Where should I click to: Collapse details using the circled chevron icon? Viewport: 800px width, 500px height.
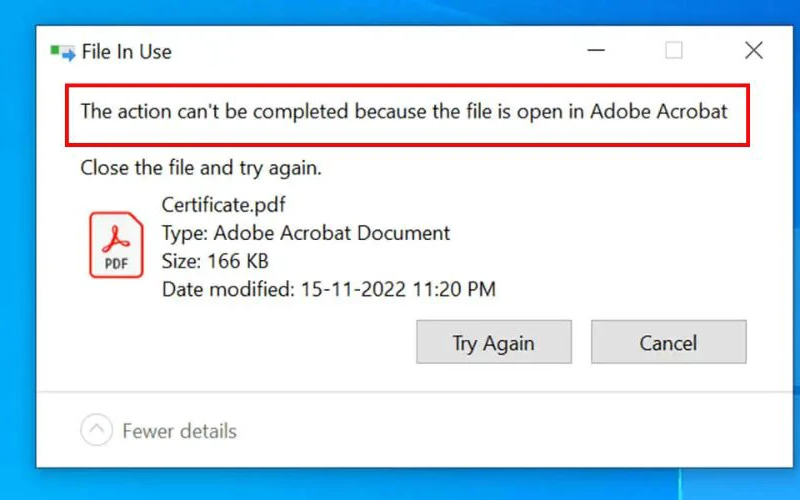click(96, 431)
